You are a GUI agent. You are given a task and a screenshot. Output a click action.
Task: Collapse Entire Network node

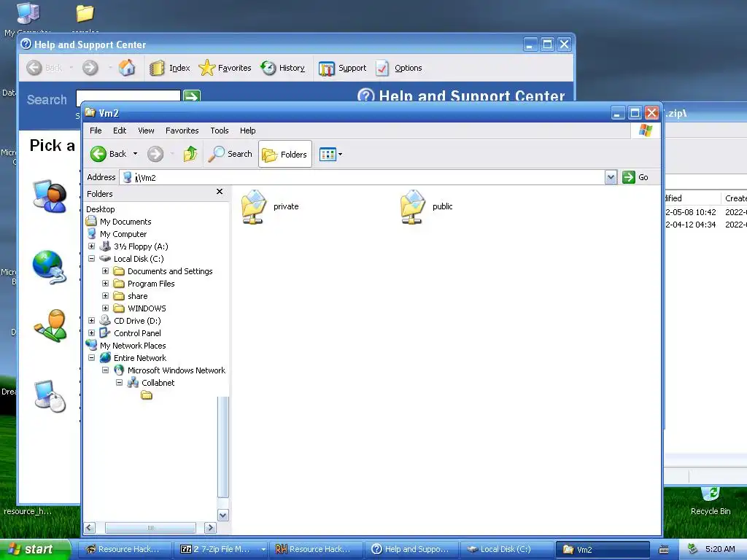(91, 357)
